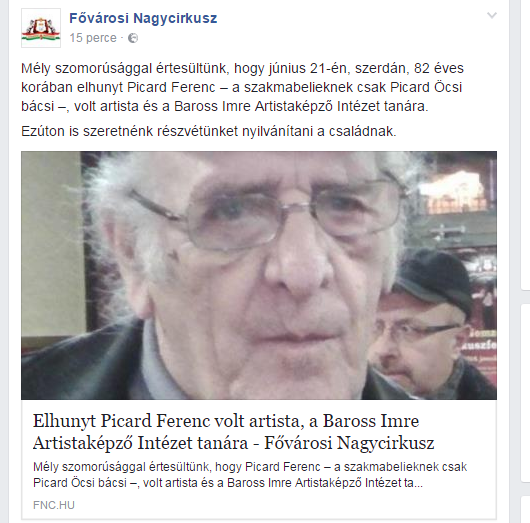Click the man in the black cap in the photo
Viewport: 530px width, 523px height.
pos(429,325)
